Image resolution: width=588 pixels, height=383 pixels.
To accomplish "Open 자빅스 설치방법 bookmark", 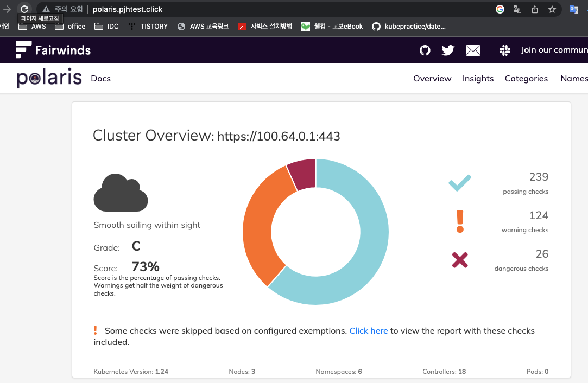I will [x=265, y=26].
